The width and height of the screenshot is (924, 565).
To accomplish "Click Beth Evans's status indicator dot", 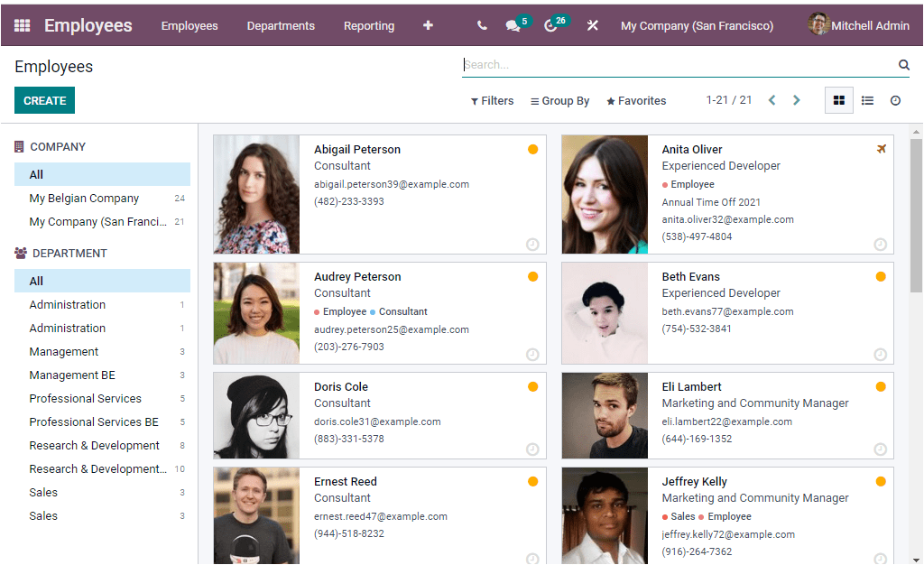I will tap(880, 276).
